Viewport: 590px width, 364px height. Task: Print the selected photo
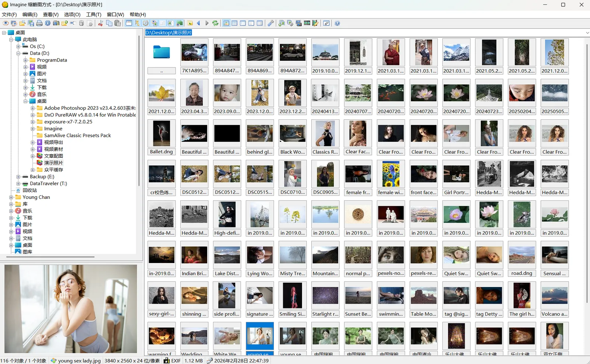tap(39, 23)
